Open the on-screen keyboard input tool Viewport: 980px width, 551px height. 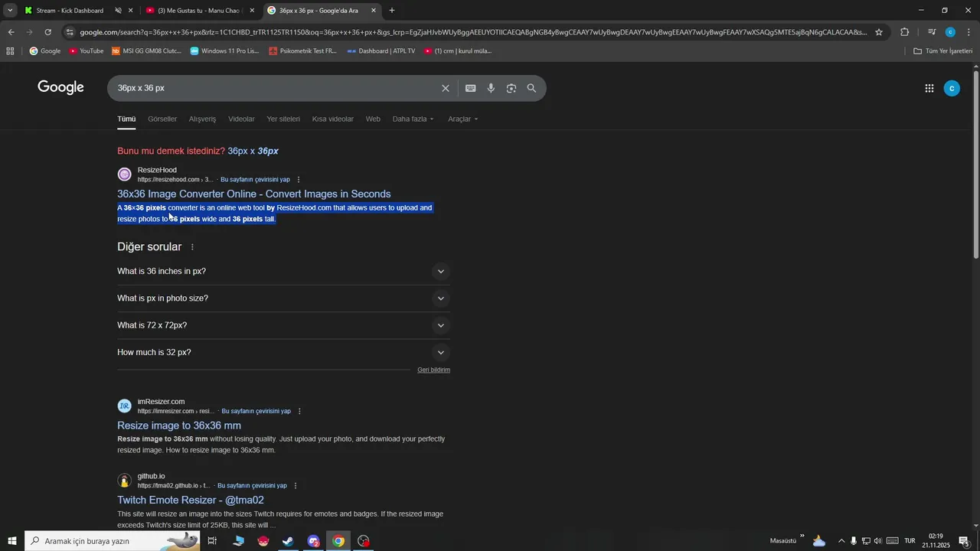[470, 88]
